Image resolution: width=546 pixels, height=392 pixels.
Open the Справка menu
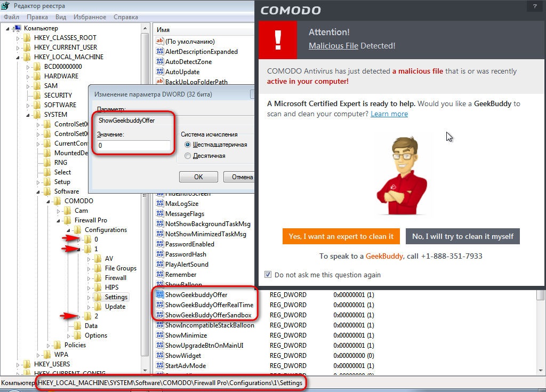point(126,17)
